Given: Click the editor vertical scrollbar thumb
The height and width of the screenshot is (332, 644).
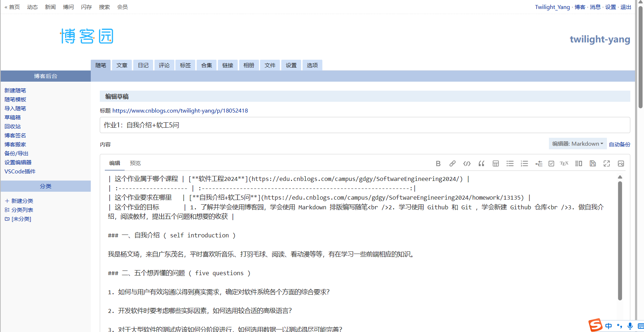Looking at the screenshot, I should coord(620,241).
